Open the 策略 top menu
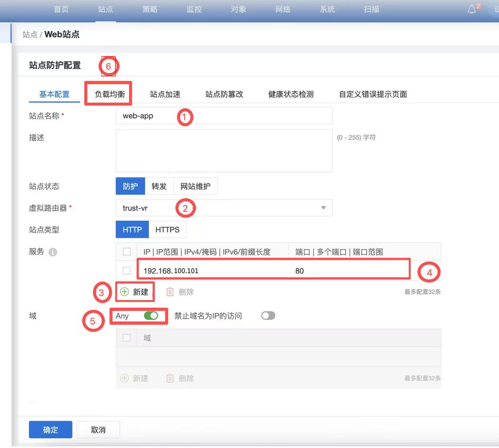The width and height of the screenshot is (499, 448). click(150, 9)
